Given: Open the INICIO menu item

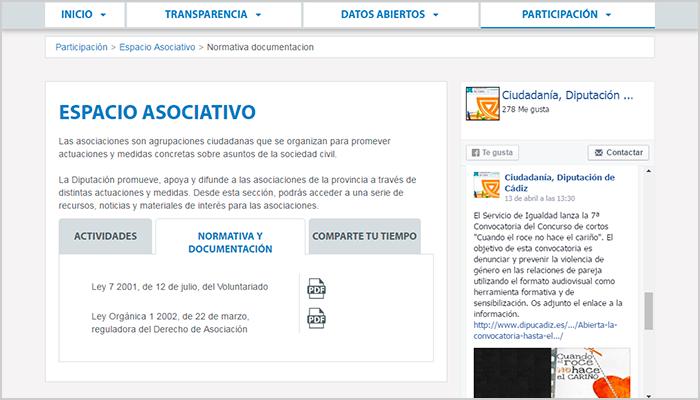Looking at the screenshot, I should click(84, 14).
